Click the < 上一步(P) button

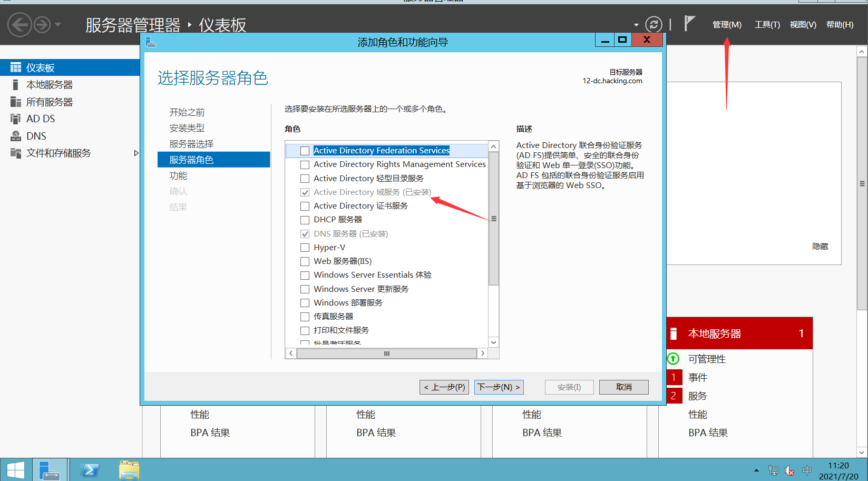444,387
